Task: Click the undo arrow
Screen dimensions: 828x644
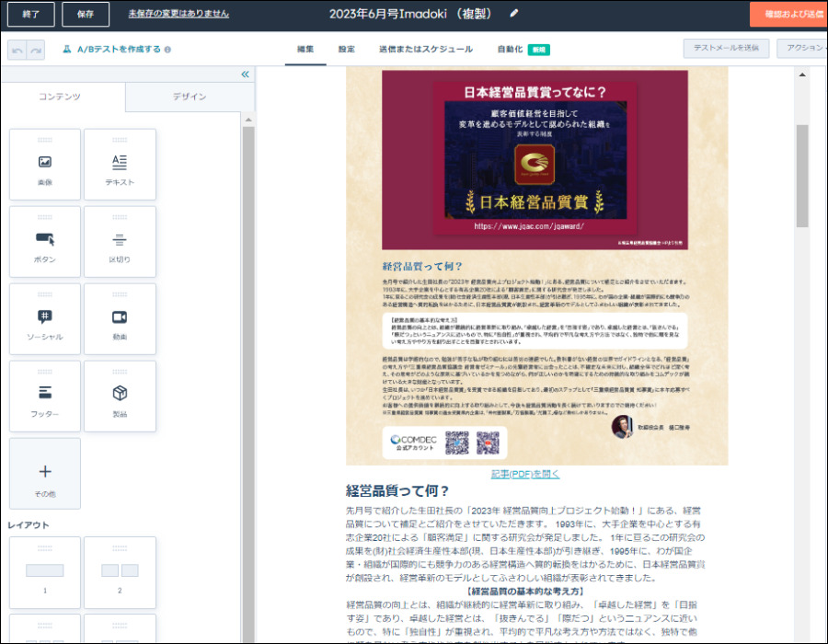Action: coord(17,51)
